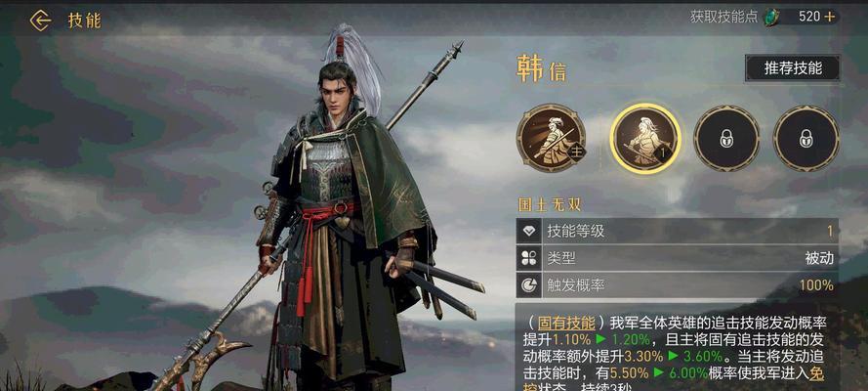This screenshot has height=391, width=868.
Task: Open the 免控 status keyword link
Action: [817, 373]
